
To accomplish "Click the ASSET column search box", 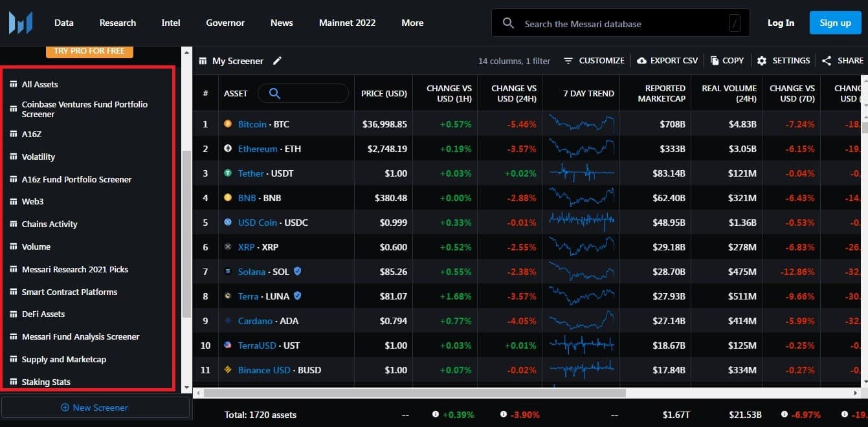I will click(303, 93).
